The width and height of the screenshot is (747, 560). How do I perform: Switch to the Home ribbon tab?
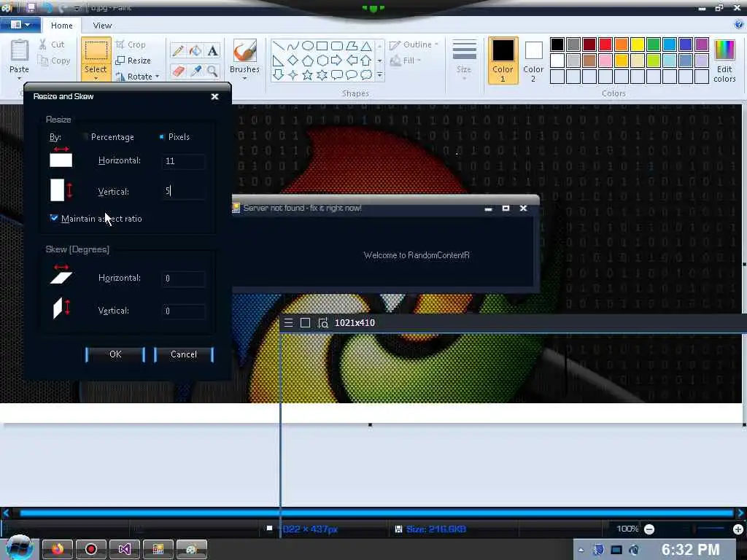[62, 26]
